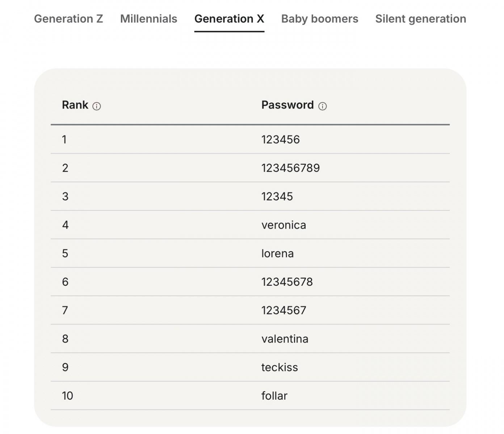The width and height of the screenshot is (504, 434).
Task: Click the Password column header
Action: (287, 105)
